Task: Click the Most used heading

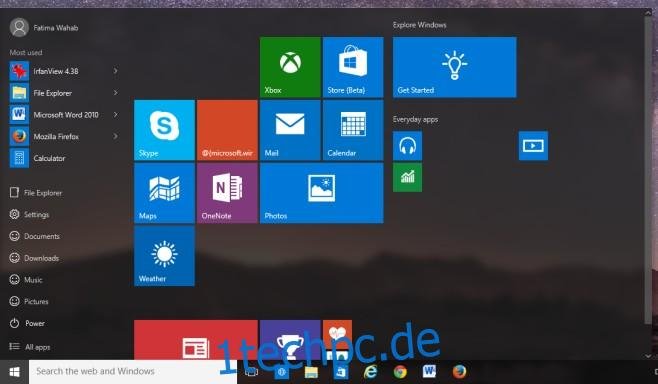Action: pyautogui.click(x=26, y=52)
